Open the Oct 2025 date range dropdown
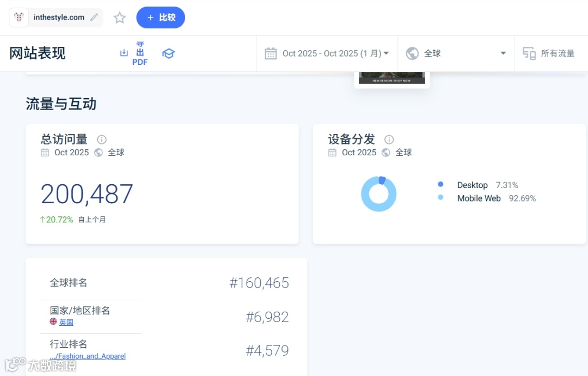Image resolution: width=588 pixels, height=376 pixels. pyautogui.click(x=335, y=53)
